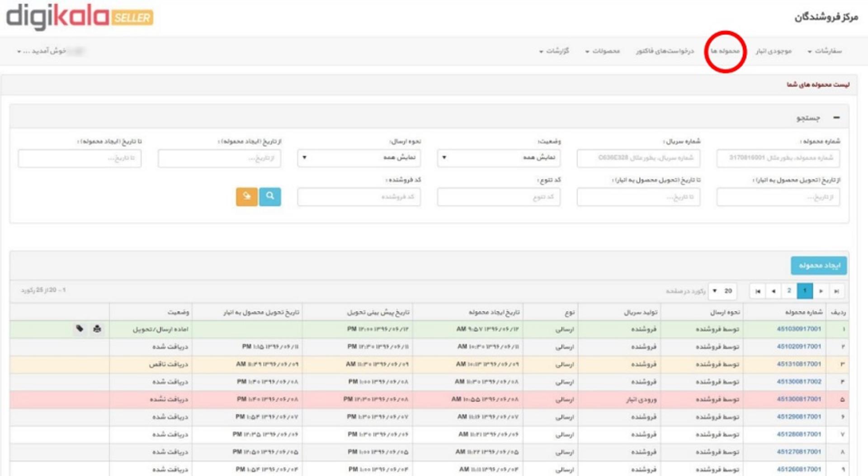Viewport: 868px width, 476px height.
Task: Click the ایجاد محموله create shipment button
Action: (819, 266)
